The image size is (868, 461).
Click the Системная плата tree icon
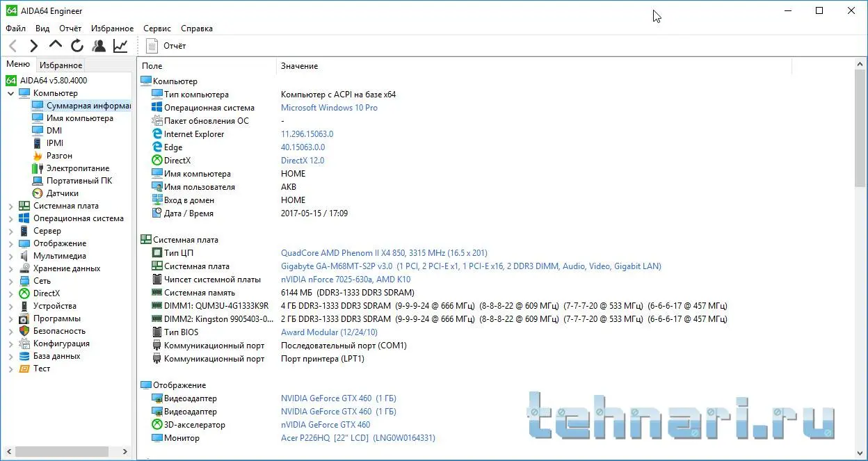(x=24, y=206)
